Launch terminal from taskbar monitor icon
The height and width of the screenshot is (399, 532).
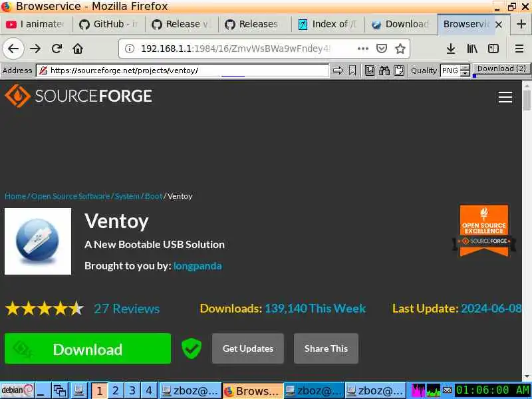(x=79, y=390)
